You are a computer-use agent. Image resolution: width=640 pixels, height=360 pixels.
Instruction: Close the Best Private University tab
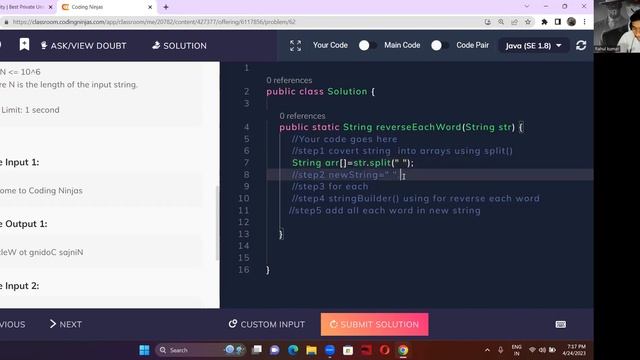(51, 7)
